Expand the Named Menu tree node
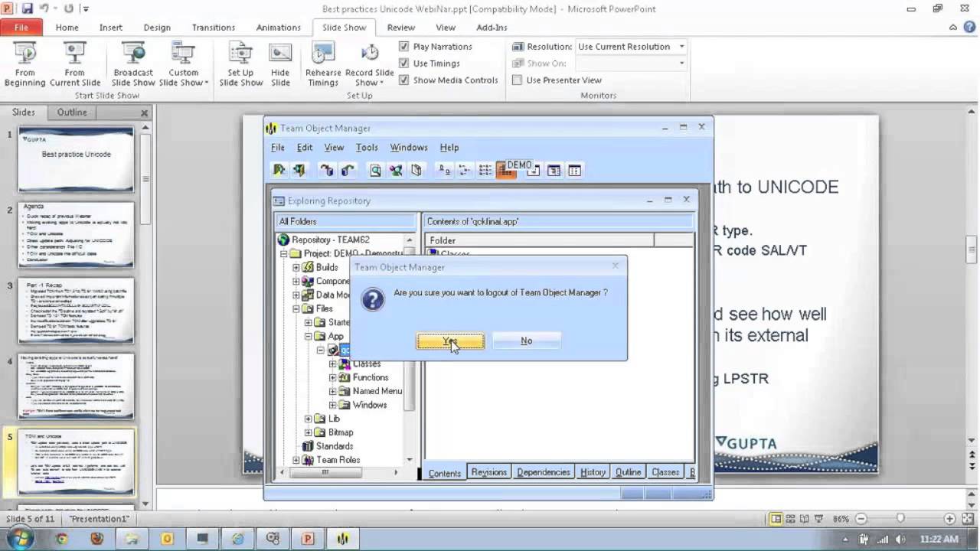The image size is (980, 551). [x=333, y=391]
